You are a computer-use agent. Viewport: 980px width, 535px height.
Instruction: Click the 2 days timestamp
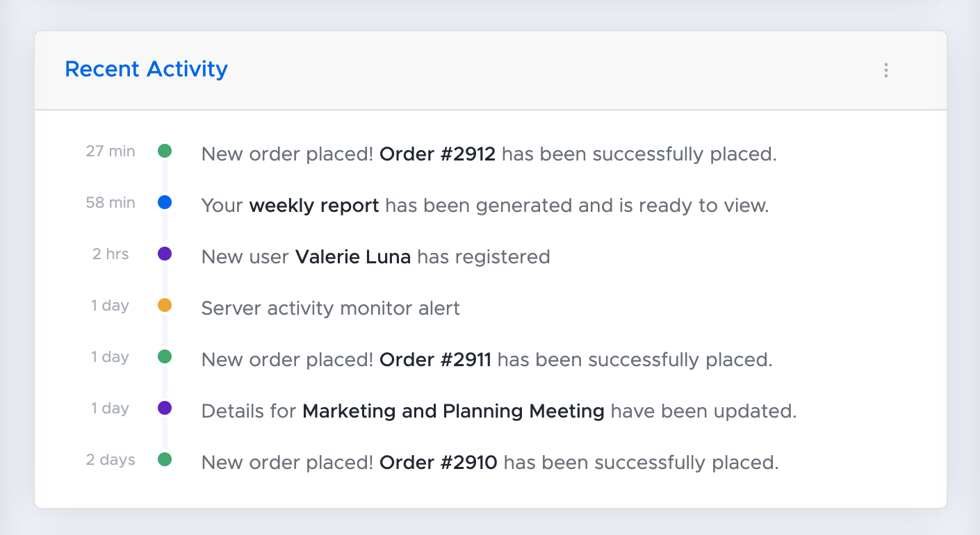click(111, 460)
